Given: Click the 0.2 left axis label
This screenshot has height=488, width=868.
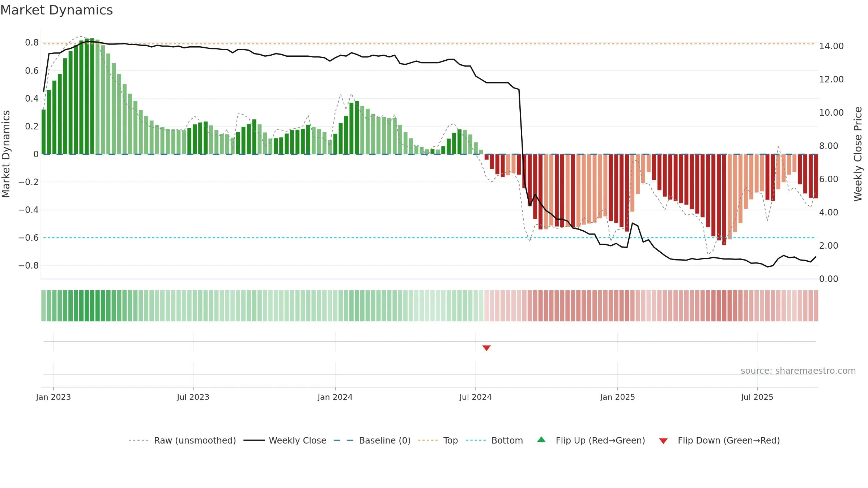Looking at the screenshot, I should click(32, 127).
